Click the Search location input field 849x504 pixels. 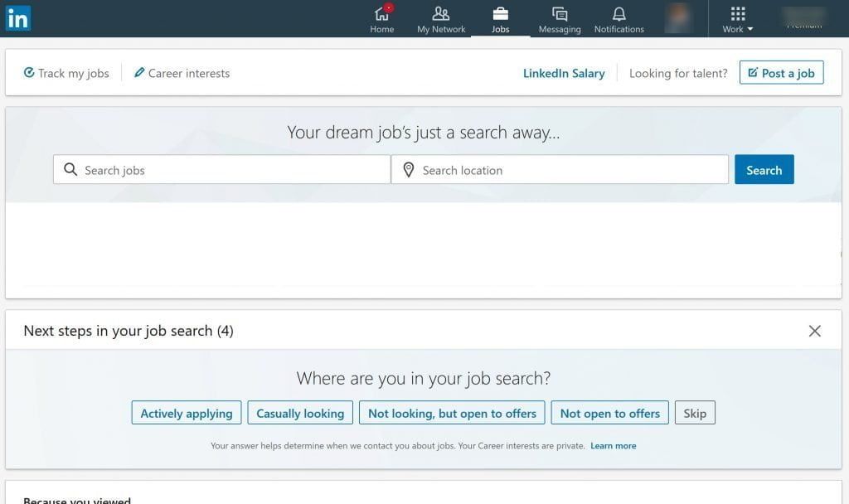point(560,170)
